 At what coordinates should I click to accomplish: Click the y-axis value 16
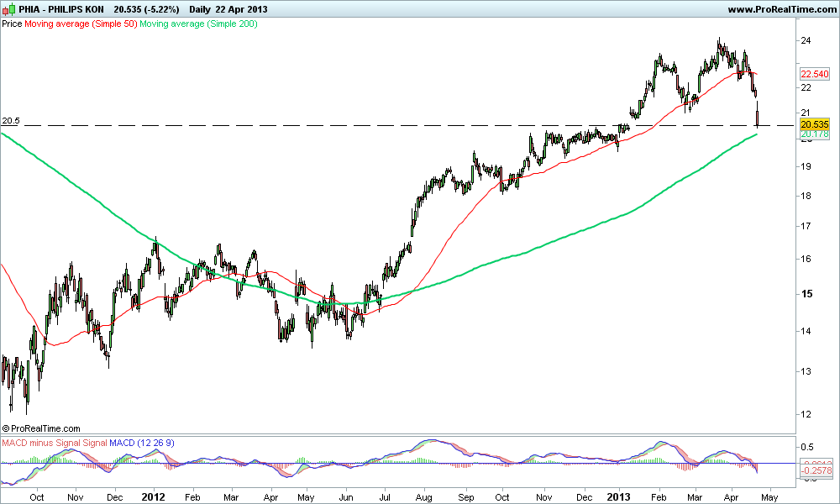[806, 260]
